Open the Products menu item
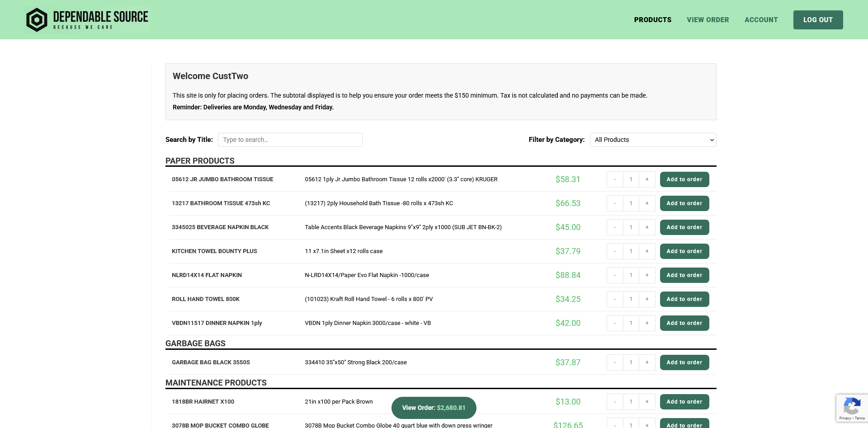868x428 pixels. point(652,20)
